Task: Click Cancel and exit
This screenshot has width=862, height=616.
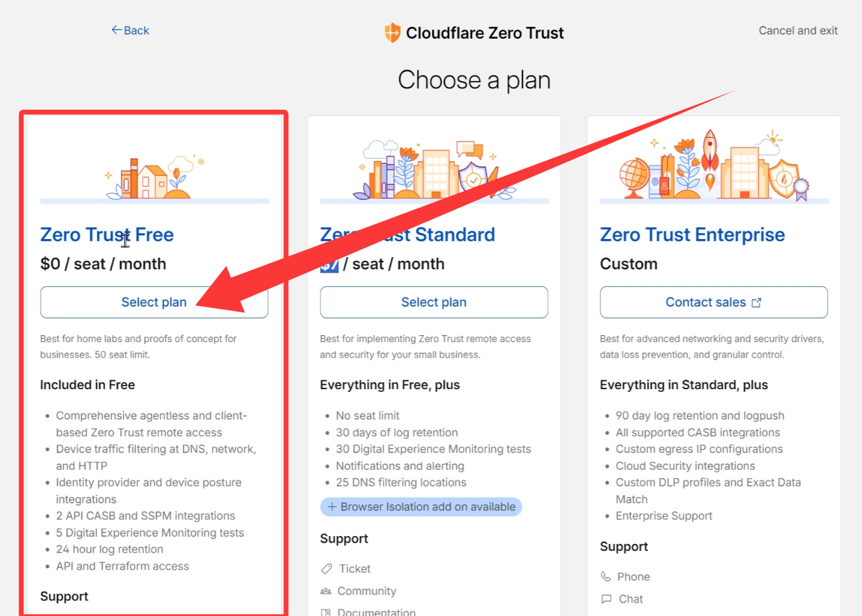Action: coord(798,30)
